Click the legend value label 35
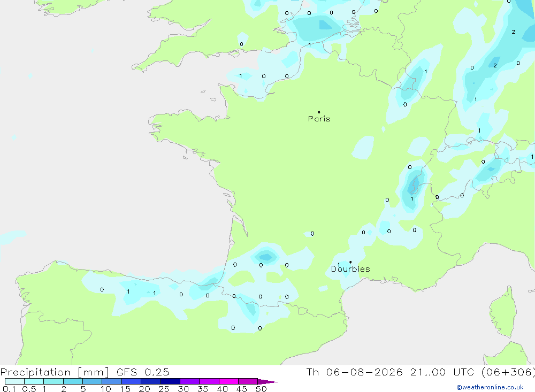The height and width of the screenshot is (392, 535). [203, 389]
